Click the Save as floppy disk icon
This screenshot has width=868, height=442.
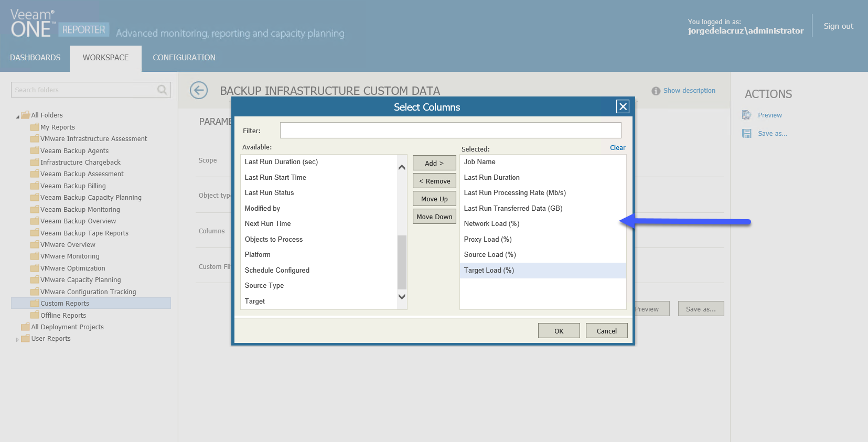(x=746, y=133)
